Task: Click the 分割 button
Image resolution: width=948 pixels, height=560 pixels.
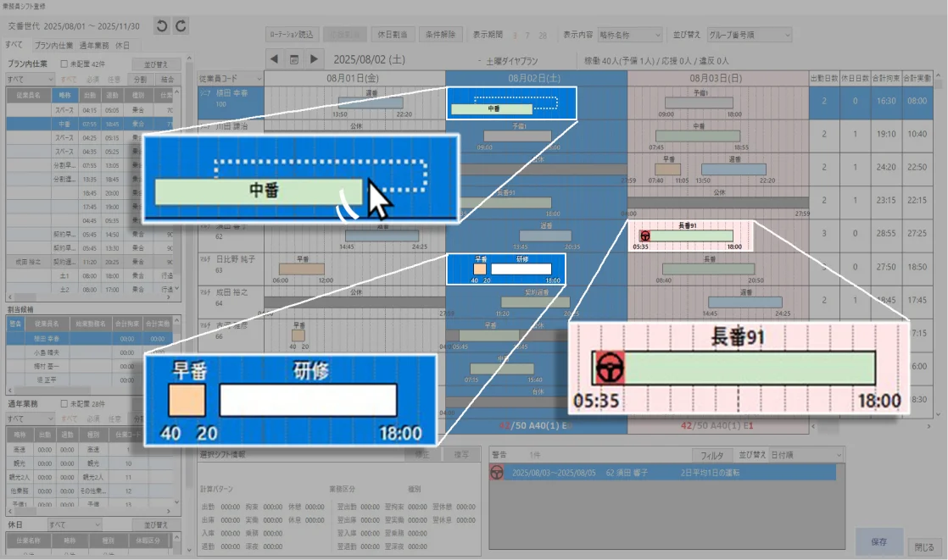Action: [x=140, y=79]
